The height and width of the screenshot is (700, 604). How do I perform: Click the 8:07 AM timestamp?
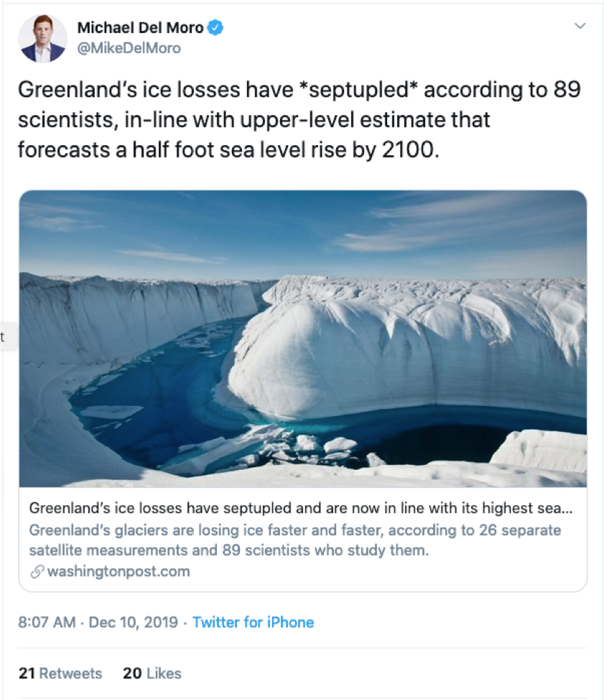click(47, 622)
